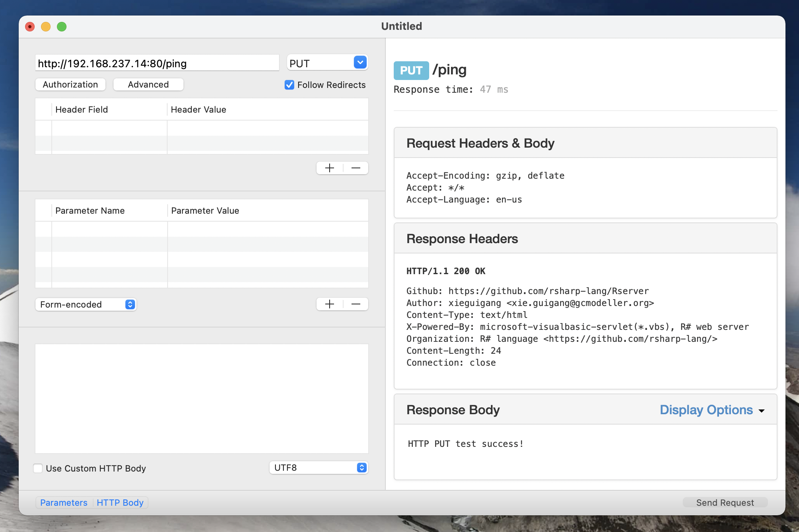Disable the Follow Redirects checkbox
This screenshot has height=532, width=799.
tap(289, 85)
